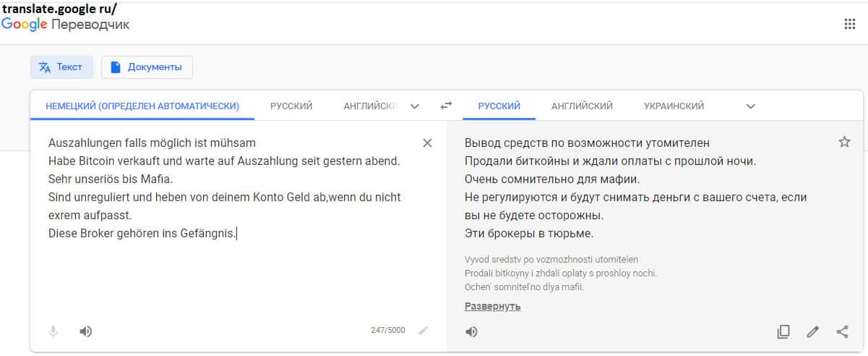Listen to the Russian translation
868x356 pixels.
471,331
